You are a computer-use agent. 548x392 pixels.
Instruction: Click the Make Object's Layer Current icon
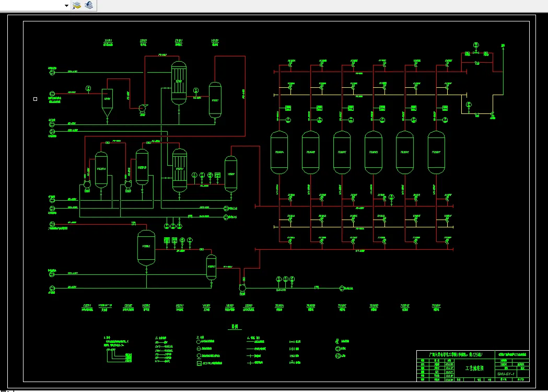77,5
